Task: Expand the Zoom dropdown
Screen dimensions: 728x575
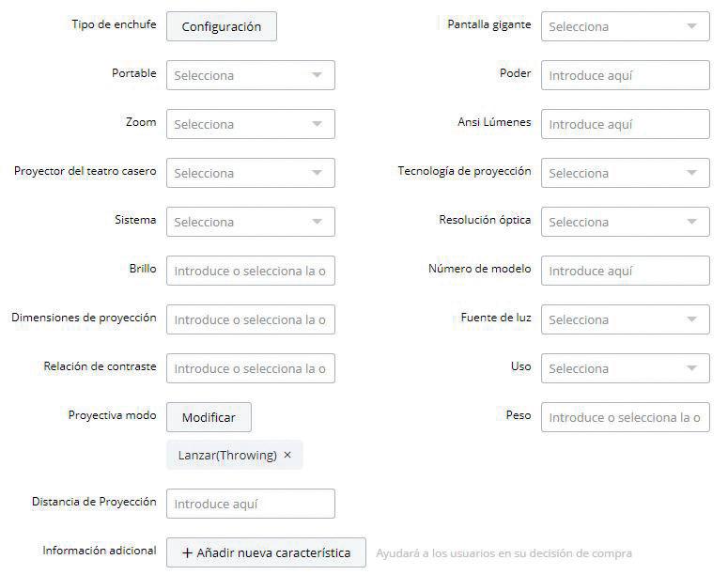Action: 250,124
